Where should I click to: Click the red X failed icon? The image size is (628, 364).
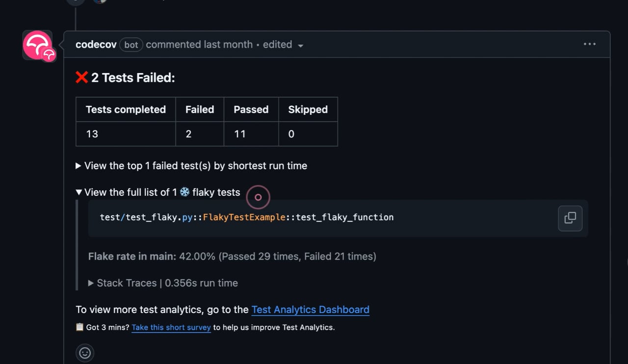(81, 77)
